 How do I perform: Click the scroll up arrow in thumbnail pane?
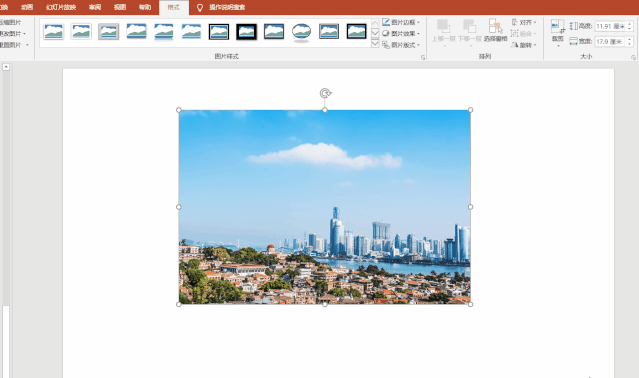[x=6, y=67]
